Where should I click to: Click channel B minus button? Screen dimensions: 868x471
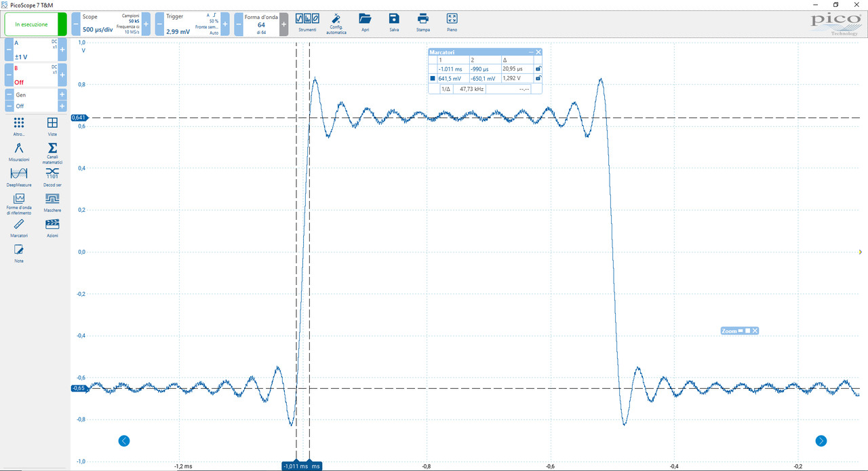tap(9, 75)
